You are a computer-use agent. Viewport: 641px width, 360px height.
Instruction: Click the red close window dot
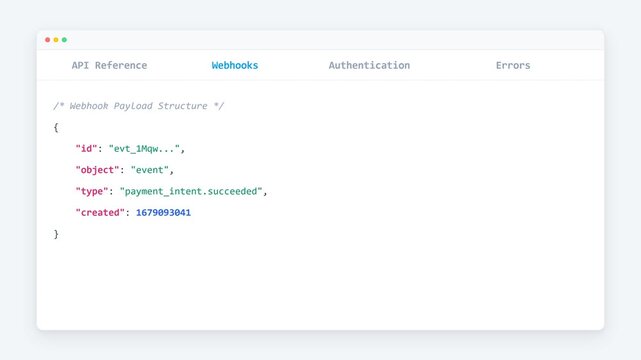(48, 40)
